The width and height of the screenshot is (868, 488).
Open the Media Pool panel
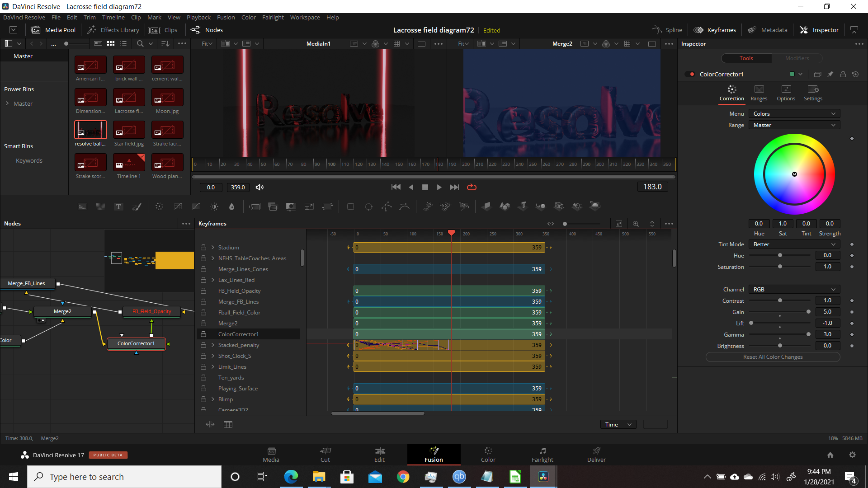53,30
